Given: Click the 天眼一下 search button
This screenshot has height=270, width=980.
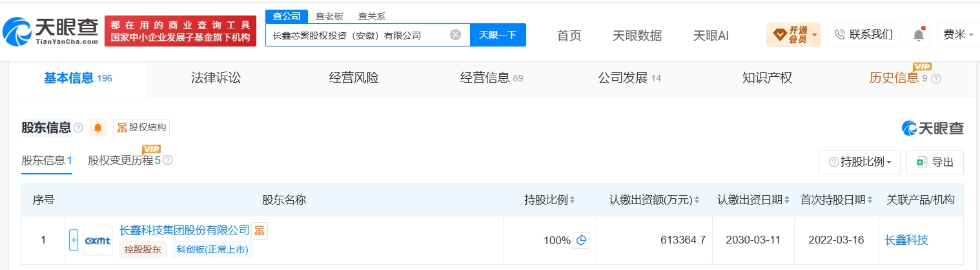Looking at the screenshot, I should coord(498,35).
